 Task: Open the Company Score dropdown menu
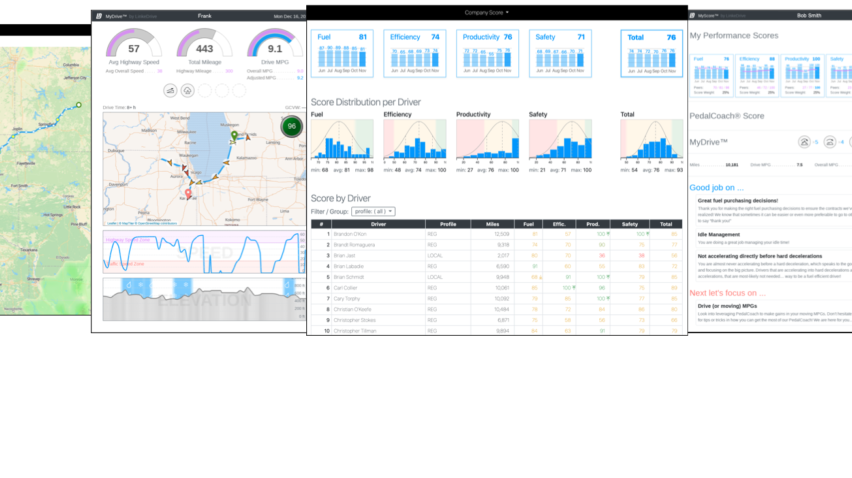pos(487,12)
